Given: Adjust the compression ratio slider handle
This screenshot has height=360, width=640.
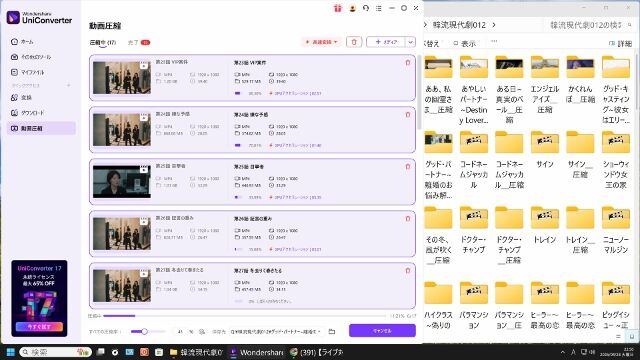Looking at the screenshot, I should [x=144, y=331].
